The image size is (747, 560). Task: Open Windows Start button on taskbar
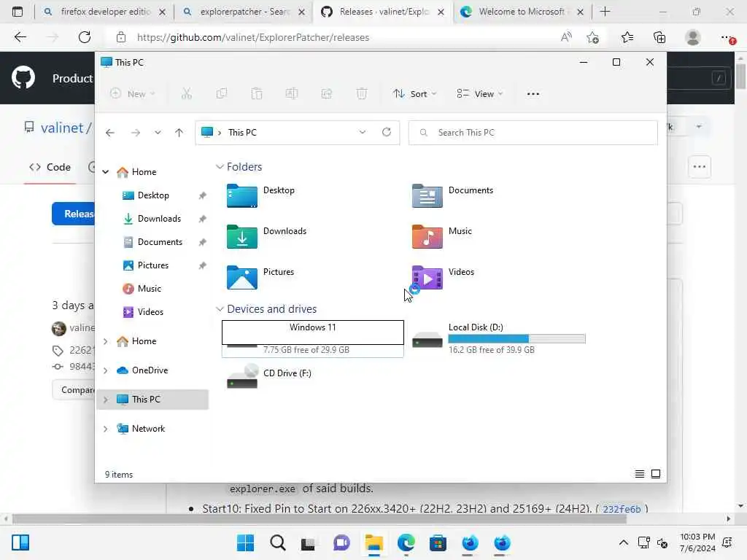(x=245, y=542)
